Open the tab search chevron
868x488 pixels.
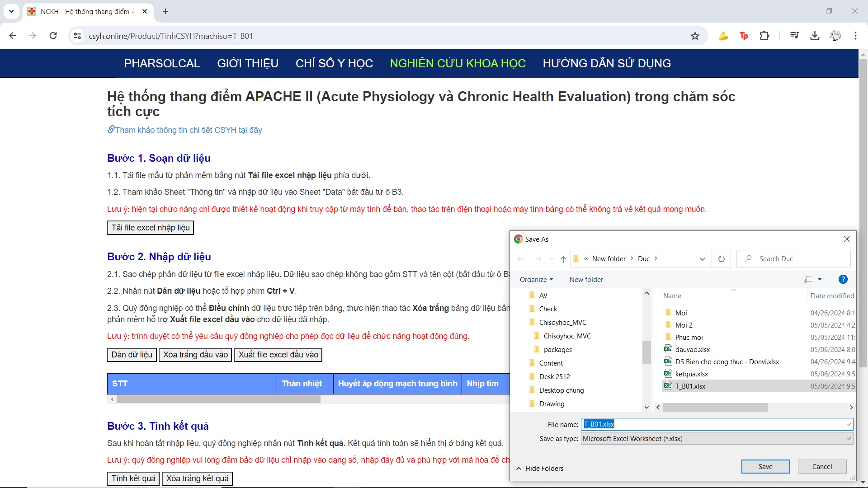(x=11, y=11)
